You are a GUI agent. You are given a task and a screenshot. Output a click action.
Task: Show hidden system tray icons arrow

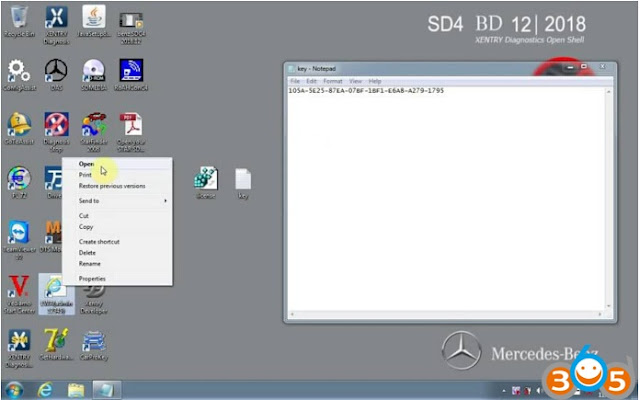503,391
